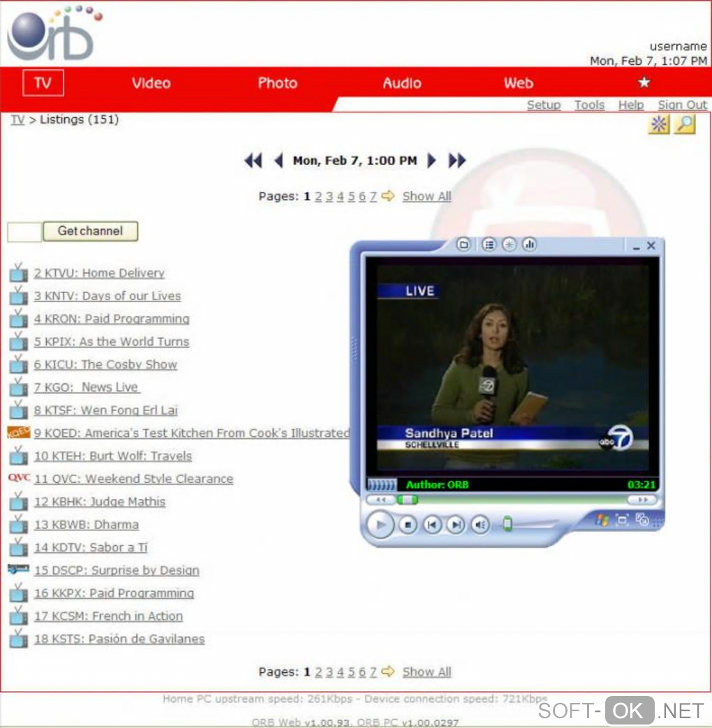Open media player equalizer button
This screenshot has height=728, width=712.
[x=530, y=244]
